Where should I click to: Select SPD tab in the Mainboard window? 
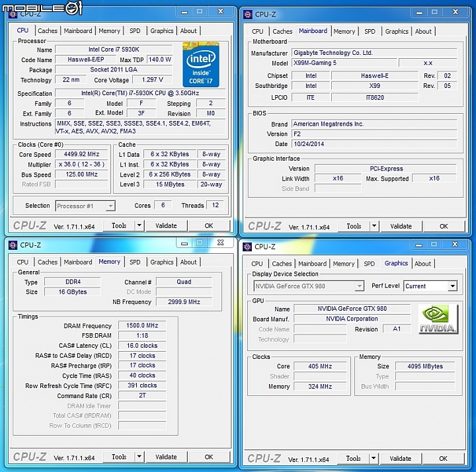click(x=370, y=31)
